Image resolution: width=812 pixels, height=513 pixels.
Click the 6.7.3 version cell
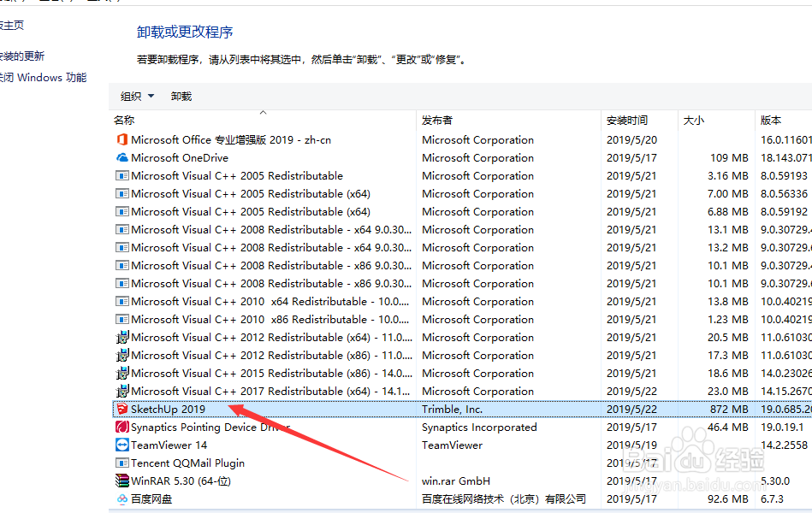[x=772, y=499]
